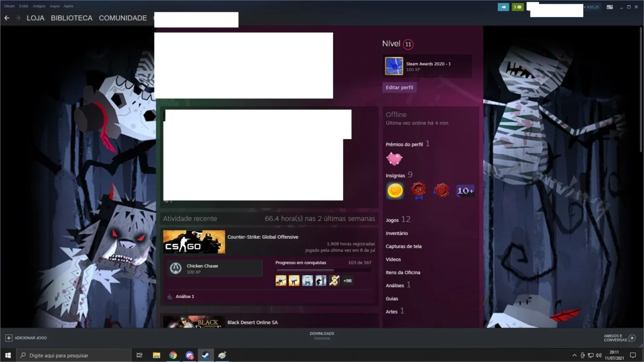Open the Friends and Chat bubble icon
This screenshot has height=362, width=644.
632,338
